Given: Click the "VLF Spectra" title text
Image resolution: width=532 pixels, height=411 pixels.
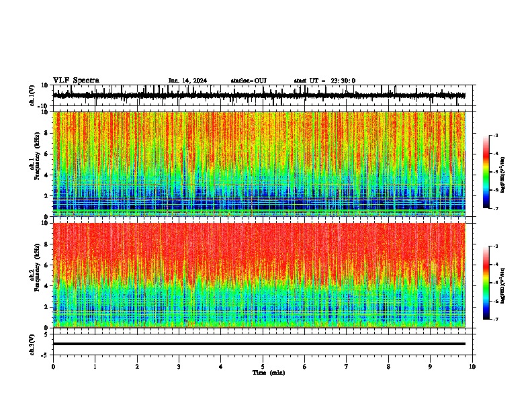Looking at the screenshot, I should click(76, 81).
